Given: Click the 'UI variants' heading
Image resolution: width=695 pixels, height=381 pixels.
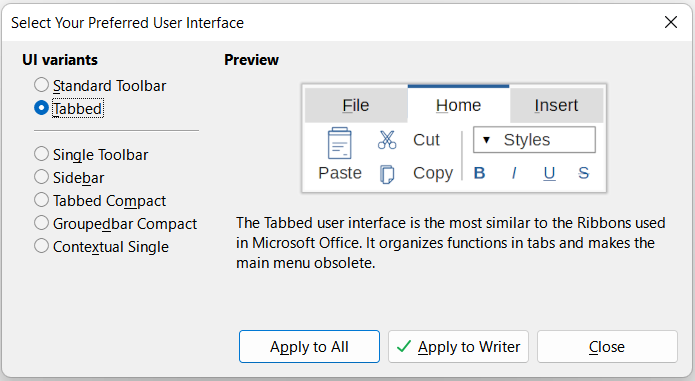Looking at the screenshot, I should point(60,60).
